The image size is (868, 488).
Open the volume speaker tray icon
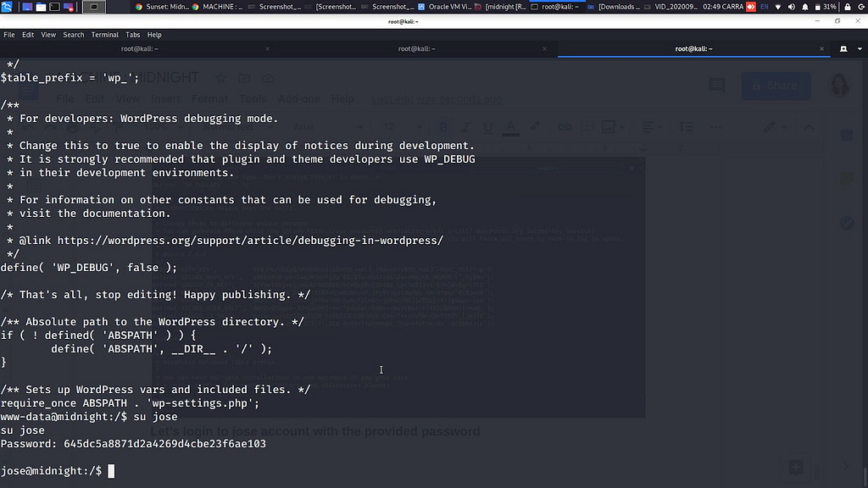(792, 7)
